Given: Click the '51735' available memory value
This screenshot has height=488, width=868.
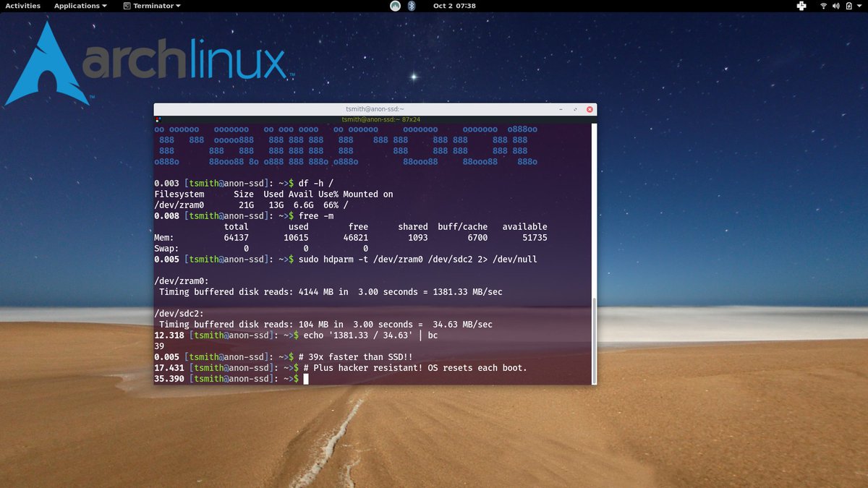Looking at the screenshot, I should 535,237.
